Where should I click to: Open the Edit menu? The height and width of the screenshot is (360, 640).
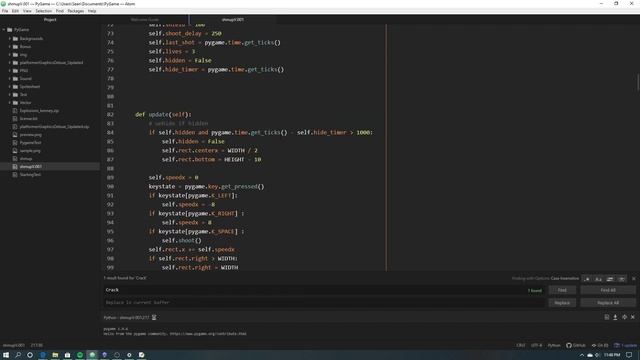(15, 11)
